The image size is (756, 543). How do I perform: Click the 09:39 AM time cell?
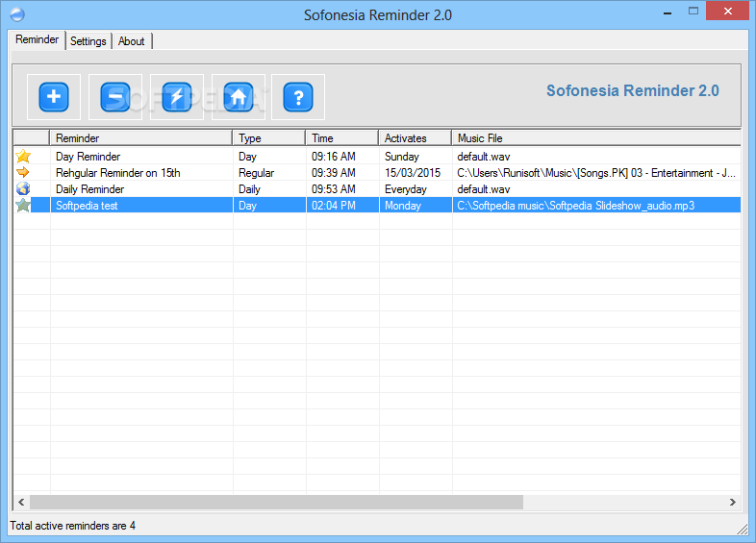[x=333, y=173]
